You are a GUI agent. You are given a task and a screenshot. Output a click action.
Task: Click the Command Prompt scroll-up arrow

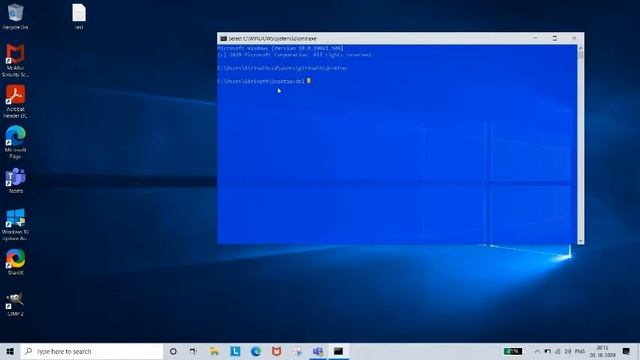[x=580, y=48]
